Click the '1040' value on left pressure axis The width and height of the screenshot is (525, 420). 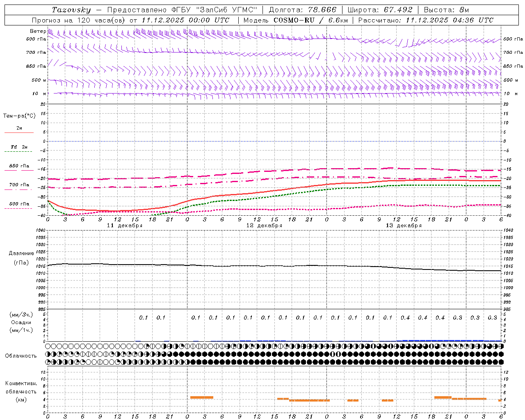point(41,231)
